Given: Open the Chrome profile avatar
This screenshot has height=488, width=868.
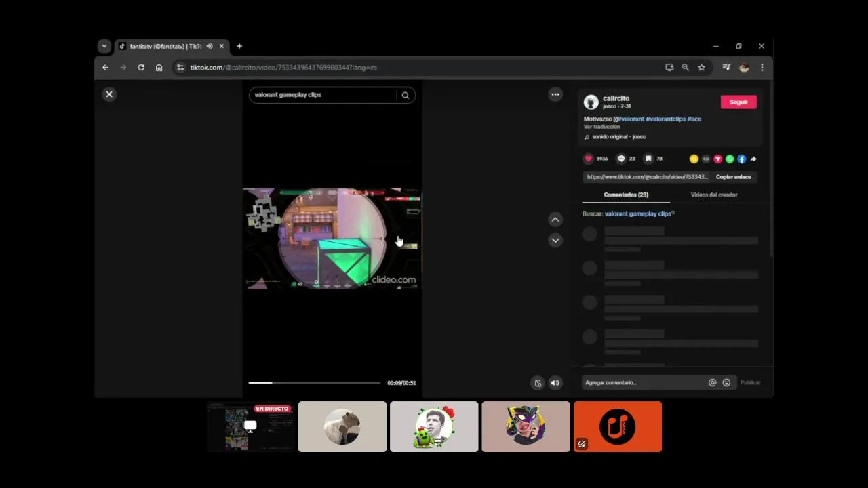Looking at the screenshot, I should pyautogui.click(x=744, y=68).
